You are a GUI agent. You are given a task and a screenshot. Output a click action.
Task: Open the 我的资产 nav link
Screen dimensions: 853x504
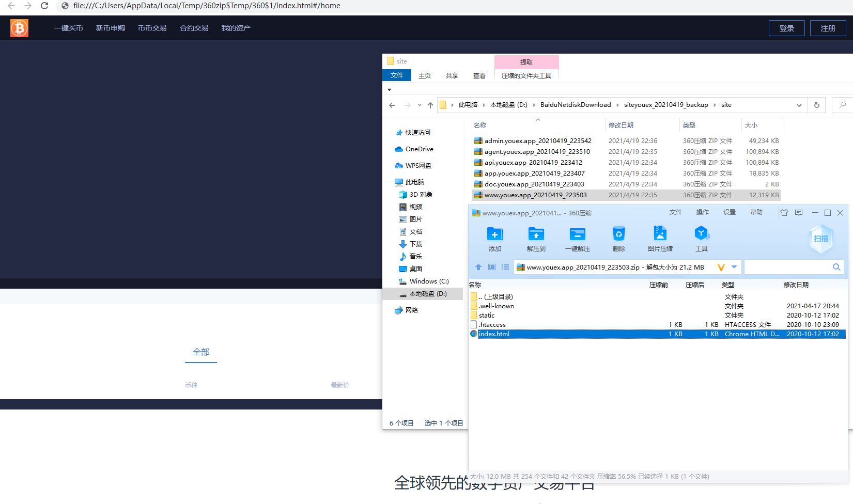(x=236, y=28)
